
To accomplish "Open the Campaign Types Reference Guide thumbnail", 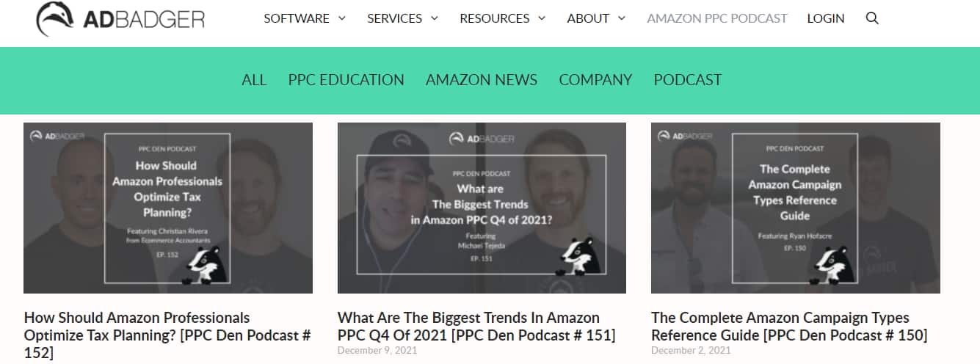I will (796, 208).
